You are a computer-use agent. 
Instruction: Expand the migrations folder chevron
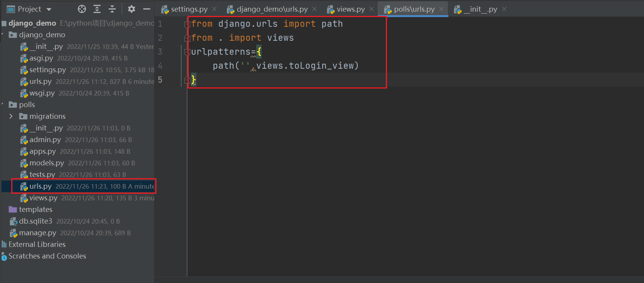[11, 116]
